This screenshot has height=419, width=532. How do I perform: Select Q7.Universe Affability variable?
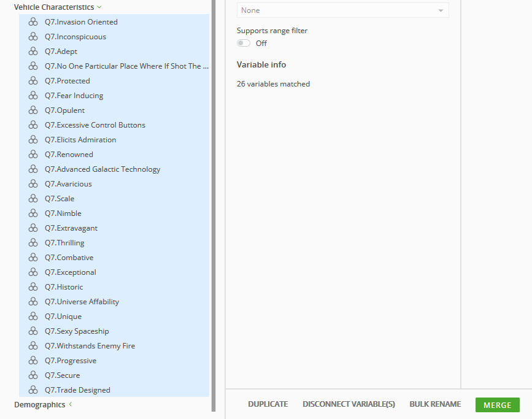114,302
